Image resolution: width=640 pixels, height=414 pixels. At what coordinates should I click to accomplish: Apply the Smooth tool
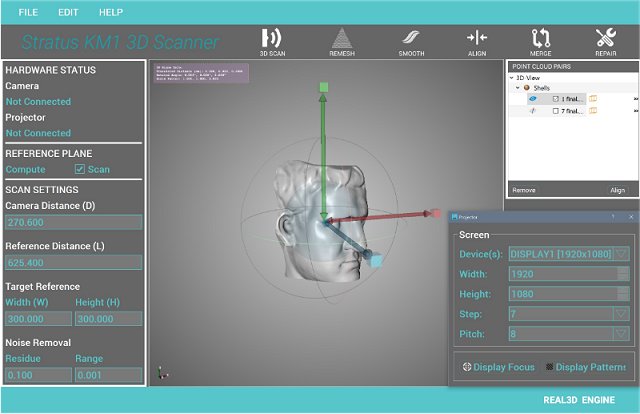coord(411,42)
